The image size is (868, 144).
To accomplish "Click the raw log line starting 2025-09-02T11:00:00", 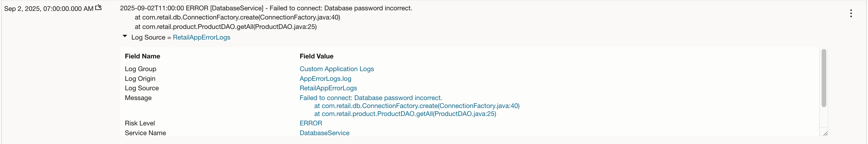I will click(266, 8).
